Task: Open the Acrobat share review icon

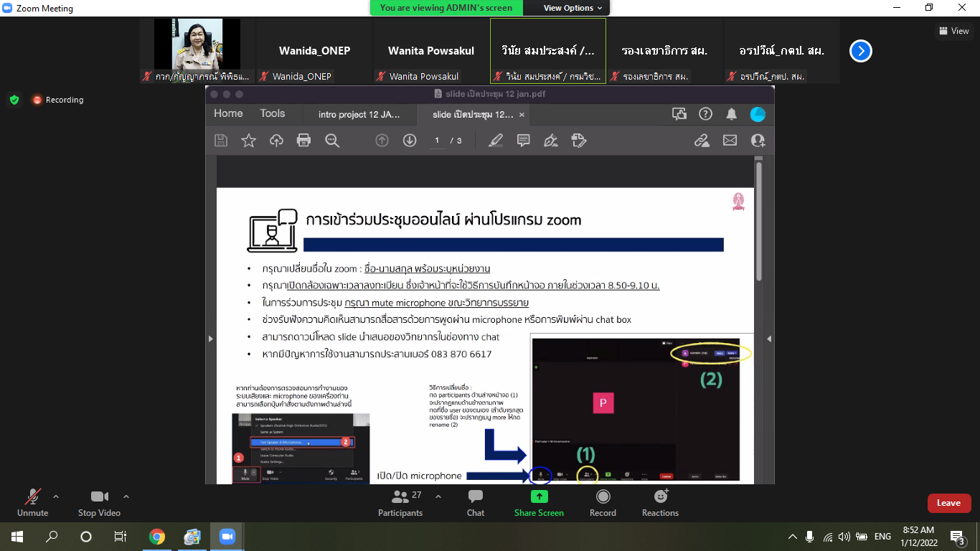Action: click(679, 113)
